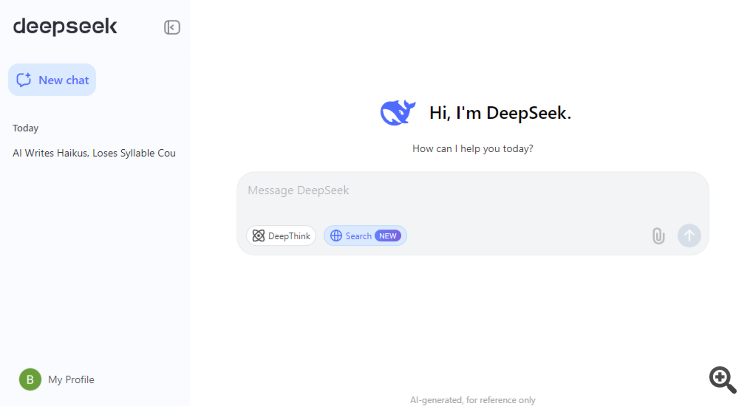This screenshot has height=406, width=750.
Task: Focus the Message DeepSeek input field
Action: (472, 190)
